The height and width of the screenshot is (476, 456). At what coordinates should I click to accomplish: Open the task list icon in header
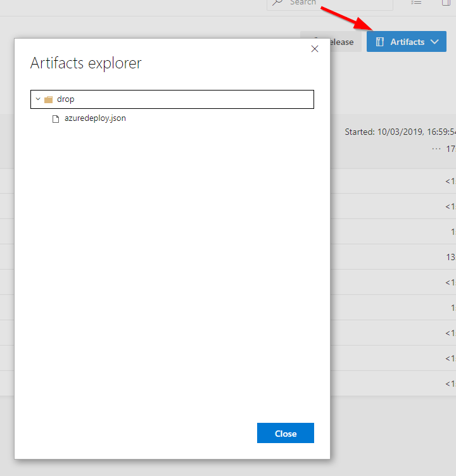[416, 3]
